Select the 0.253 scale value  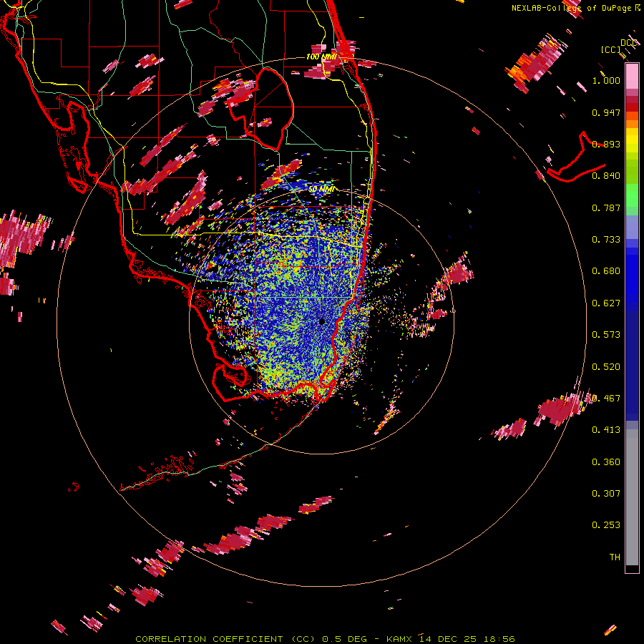pos(606,525)
